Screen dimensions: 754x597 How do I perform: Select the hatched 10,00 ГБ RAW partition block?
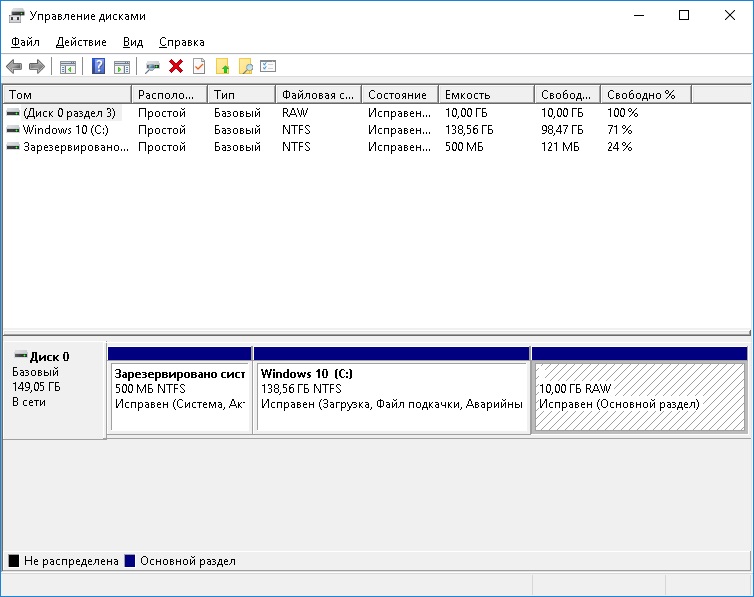640,390
